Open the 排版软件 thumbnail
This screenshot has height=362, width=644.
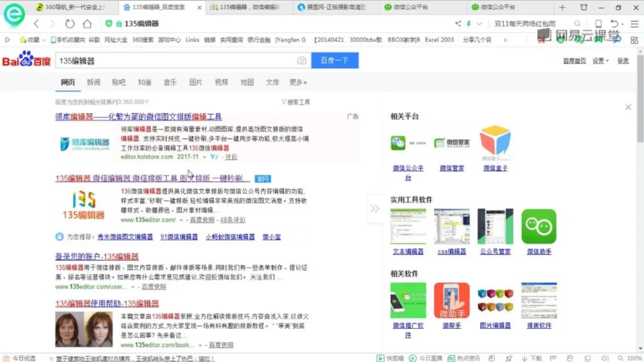coord(539,301)
